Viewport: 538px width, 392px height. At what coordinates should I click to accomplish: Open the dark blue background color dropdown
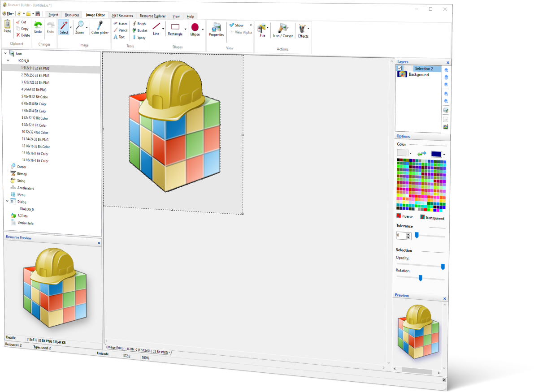444,155
